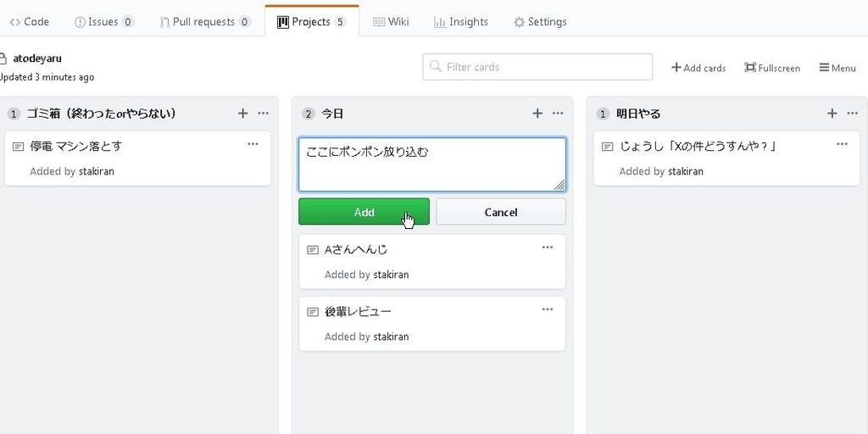
Task: Switch to the Issues tab
Action: [x=104, y=21]
